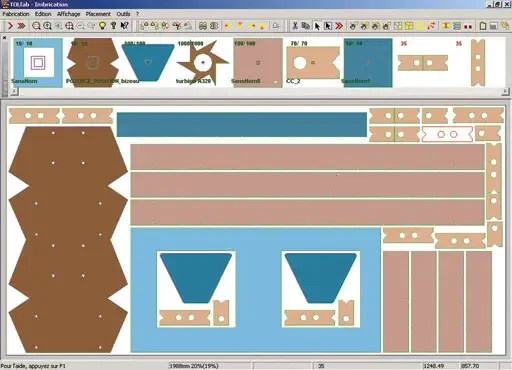
Task: Close the parts list panel
Action: coord(4,38)
